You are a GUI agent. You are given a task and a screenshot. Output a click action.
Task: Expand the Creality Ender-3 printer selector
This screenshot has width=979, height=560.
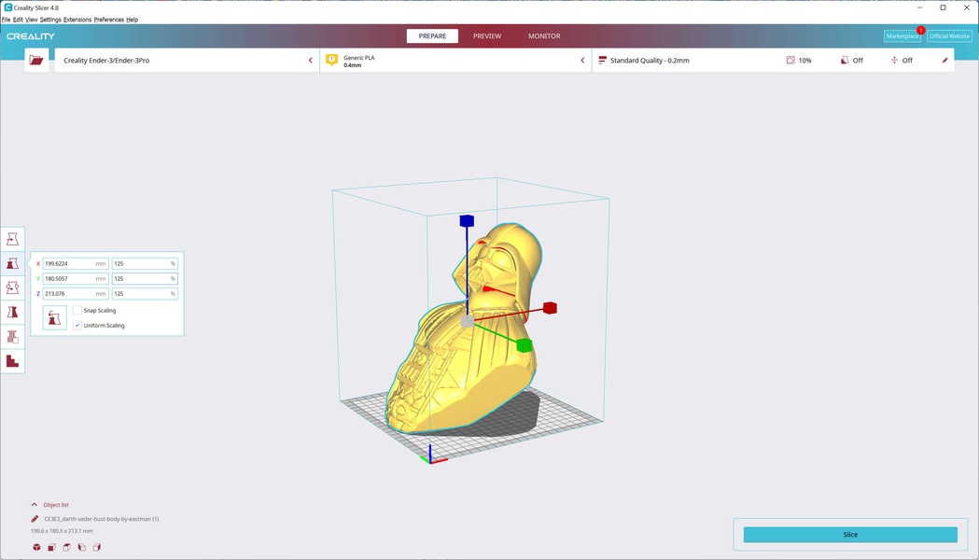click(187, 61)
